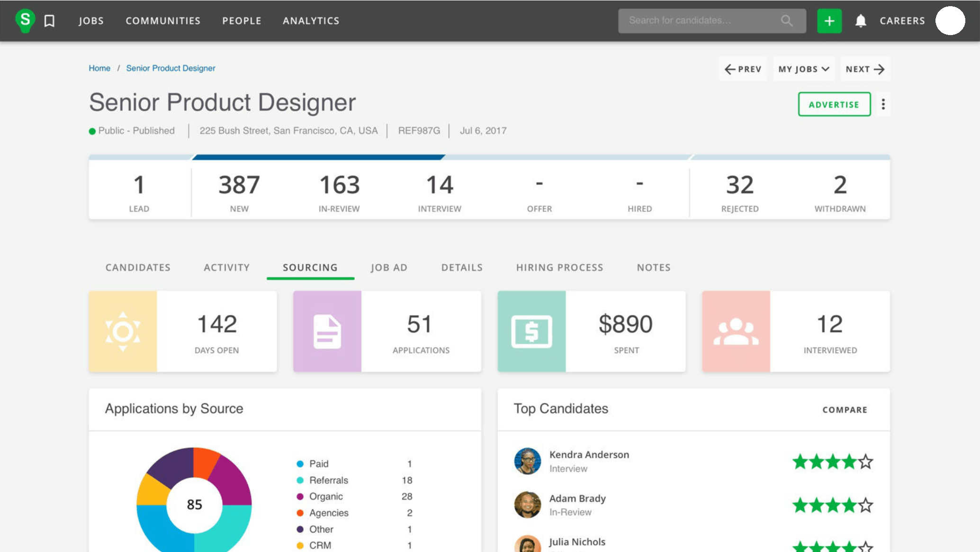Click the Lead stage pipeline icon

(x=139, y=190)
